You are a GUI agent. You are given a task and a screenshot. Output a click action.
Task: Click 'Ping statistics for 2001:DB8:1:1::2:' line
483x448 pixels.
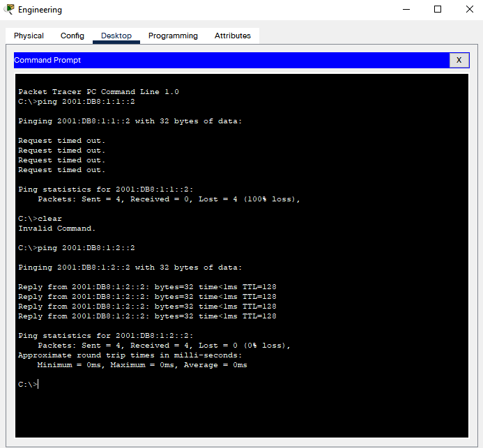tap(106, 190)
